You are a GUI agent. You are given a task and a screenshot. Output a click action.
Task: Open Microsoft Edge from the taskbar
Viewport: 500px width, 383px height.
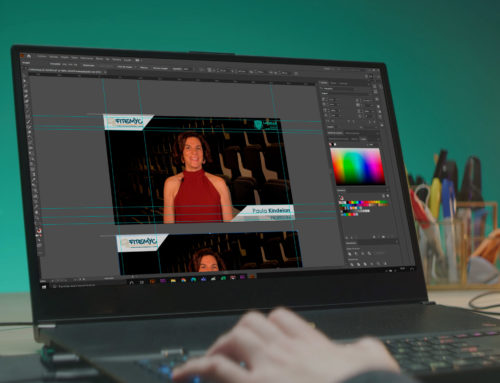pyautogui.click(x=193, y=280)
